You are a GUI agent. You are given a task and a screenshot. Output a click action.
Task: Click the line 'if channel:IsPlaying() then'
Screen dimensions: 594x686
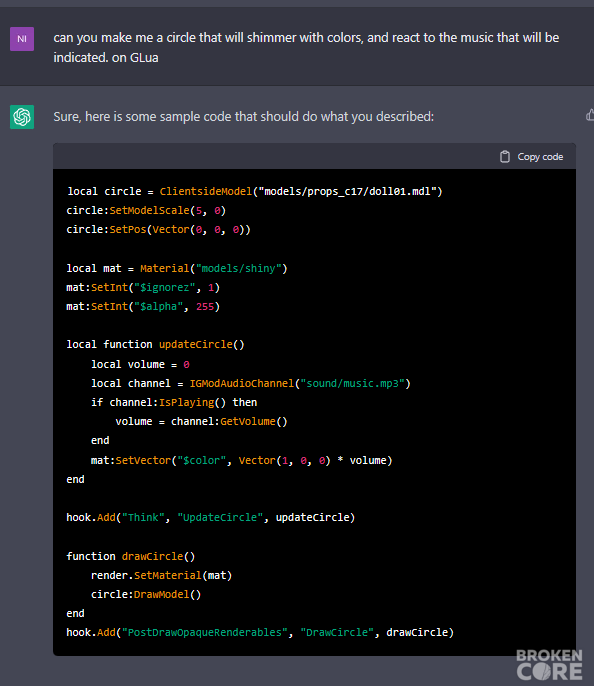click(174, 402)
